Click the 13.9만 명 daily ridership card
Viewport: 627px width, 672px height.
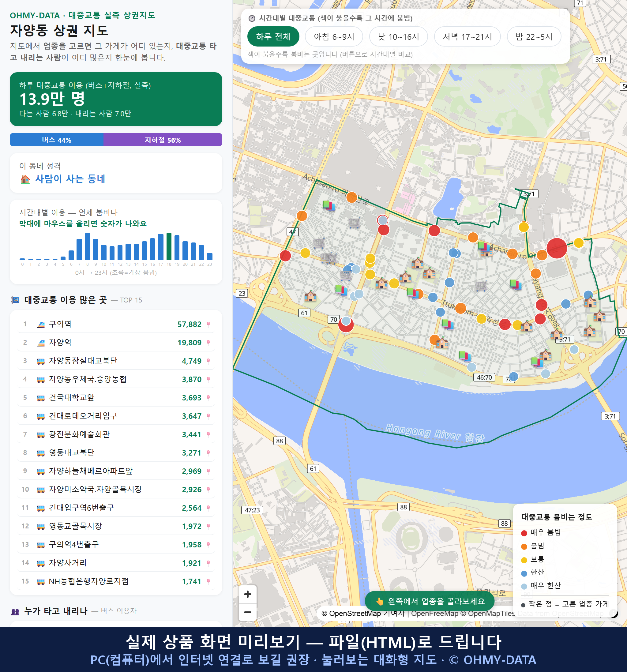[x=116, y=99]
